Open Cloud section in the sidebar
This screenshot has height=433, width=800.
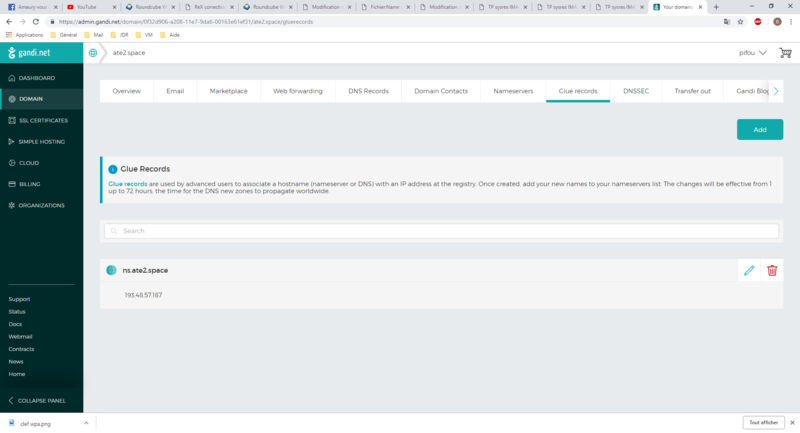coord(28,162)
